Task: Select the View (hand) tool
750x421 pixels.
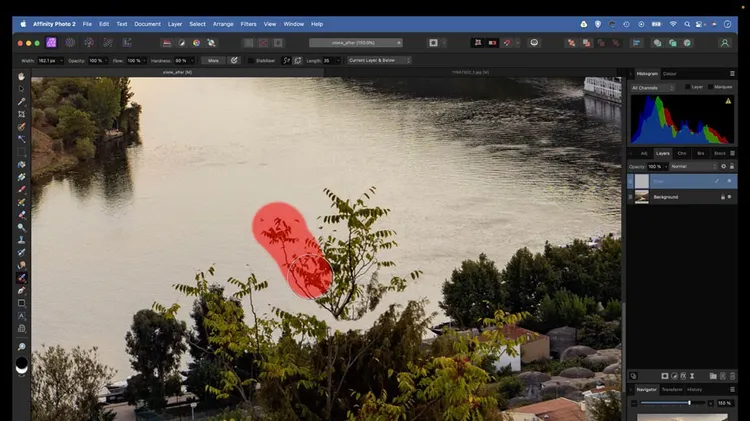Action: point(22,77)
